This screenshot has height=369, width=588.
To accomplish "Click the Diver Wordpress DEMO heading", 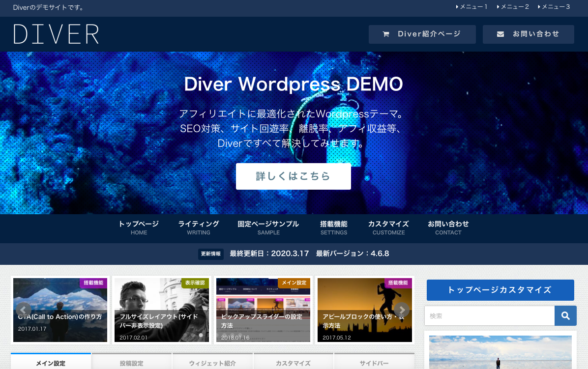I will (x=293, y=84).
